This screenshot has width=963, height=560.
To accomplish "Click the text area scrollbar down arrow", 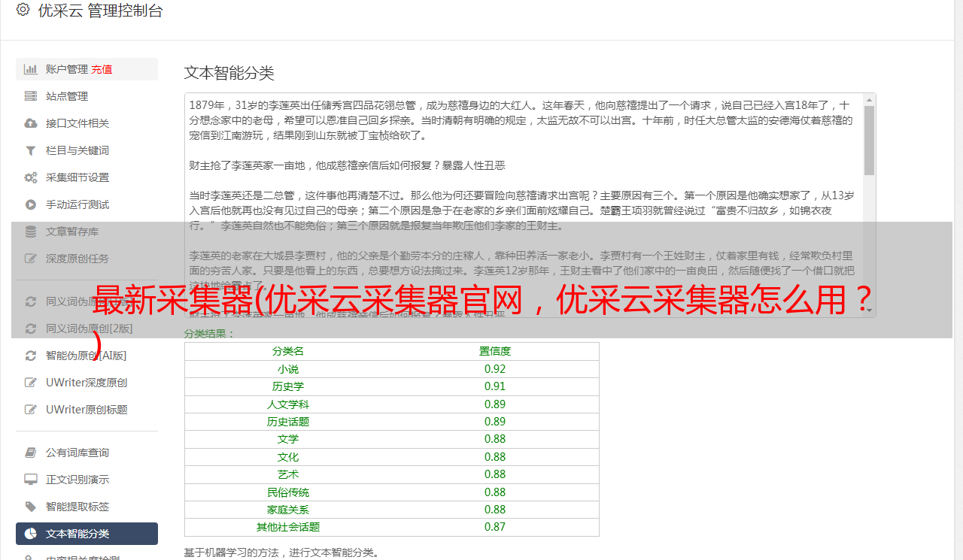I will coord(869,310).
